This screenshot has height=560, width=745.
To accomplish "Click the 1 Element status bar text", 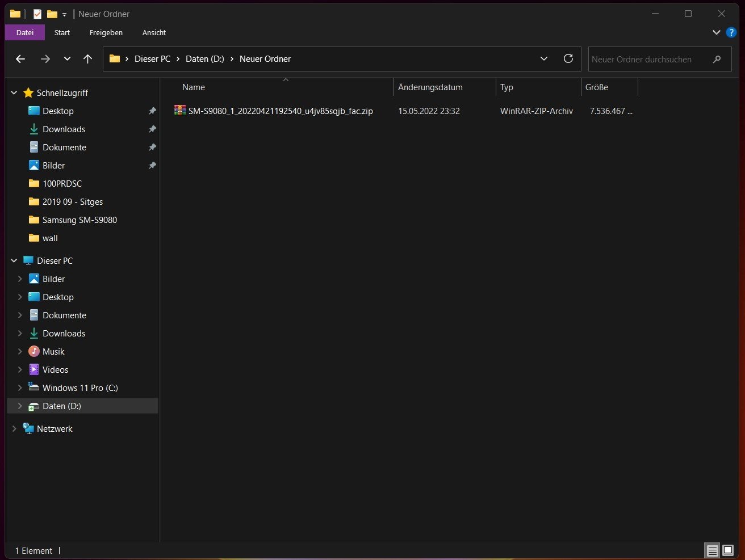I will point(34,551).
